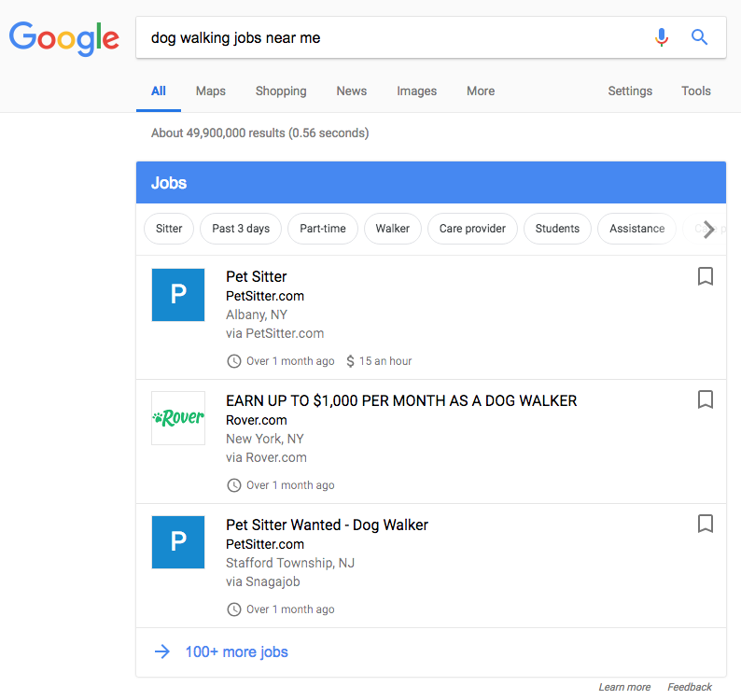The width and height of the screenshot is (741, 700).
Task: Click the '15 an hour' salary text
Action: pos(385,361)
